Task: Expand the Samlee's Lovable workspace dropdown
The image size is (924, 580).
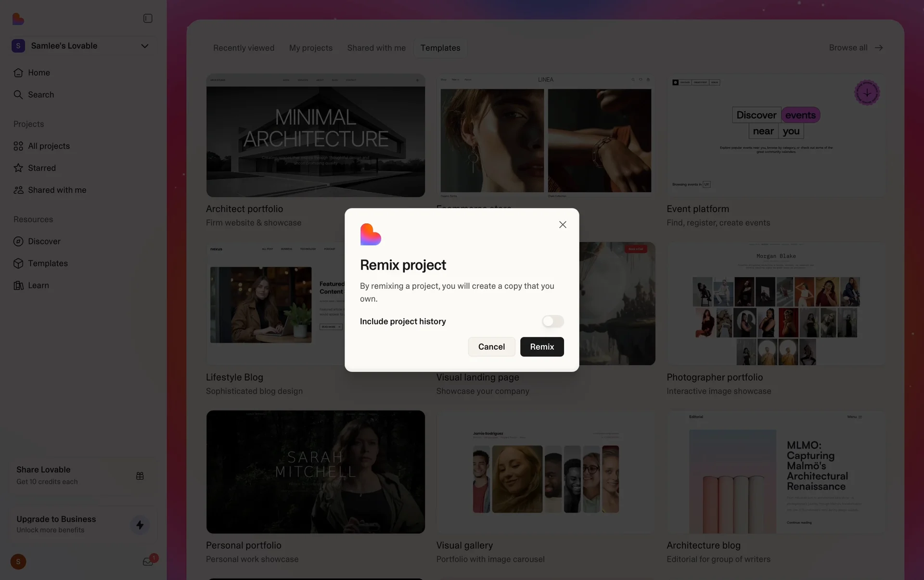Action: [x=144, y=46]
